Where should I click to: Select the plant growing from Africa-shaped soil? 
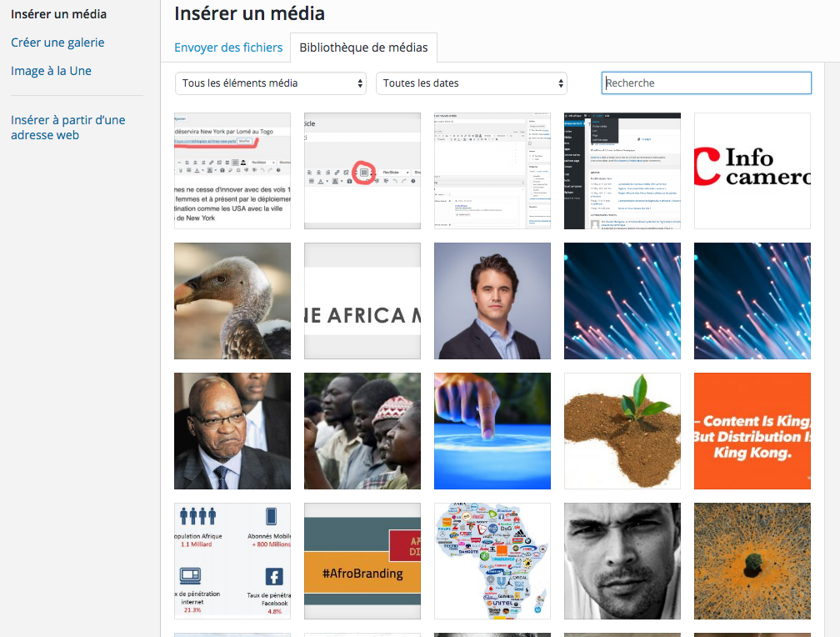(622, 431)
